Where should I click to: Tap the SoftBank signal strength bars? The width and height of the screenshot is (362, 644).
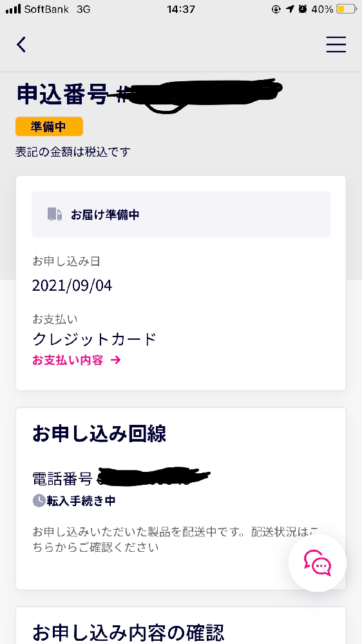[13, 9]
